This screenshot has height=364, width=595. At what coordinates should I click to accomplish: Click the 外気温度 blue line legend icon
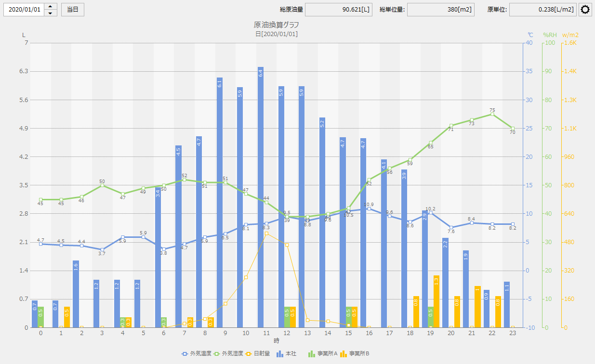(185, 354)
